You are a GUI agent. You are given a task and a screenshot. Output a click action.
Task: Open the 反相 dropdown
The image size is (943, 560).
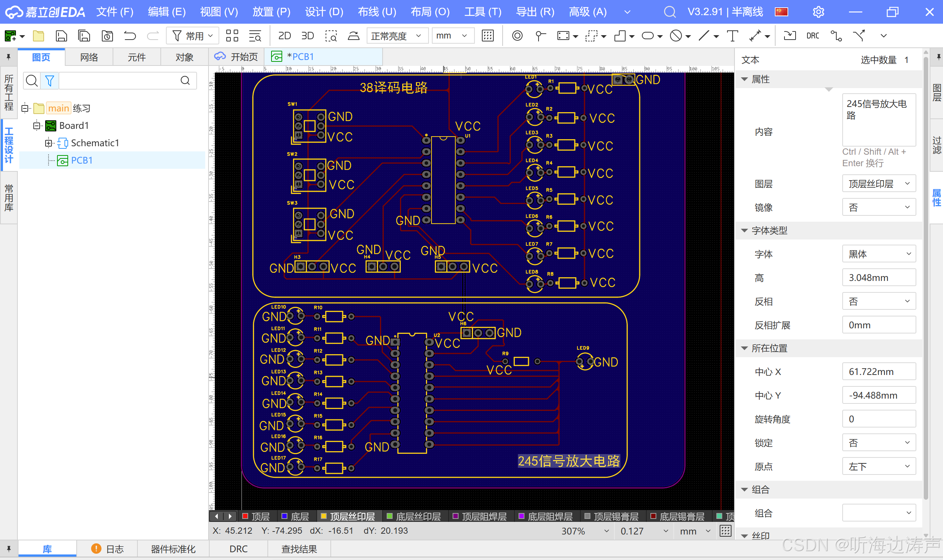tap(879, 302)
